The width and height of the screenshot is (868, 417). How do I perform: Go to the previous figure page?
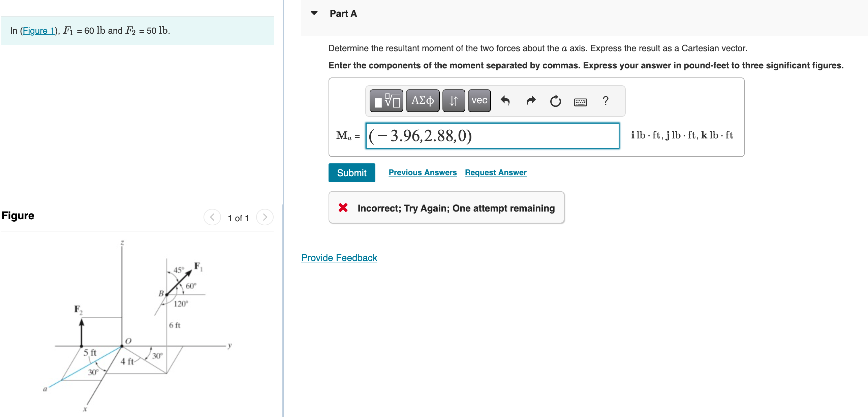click(x=212, y=217)
